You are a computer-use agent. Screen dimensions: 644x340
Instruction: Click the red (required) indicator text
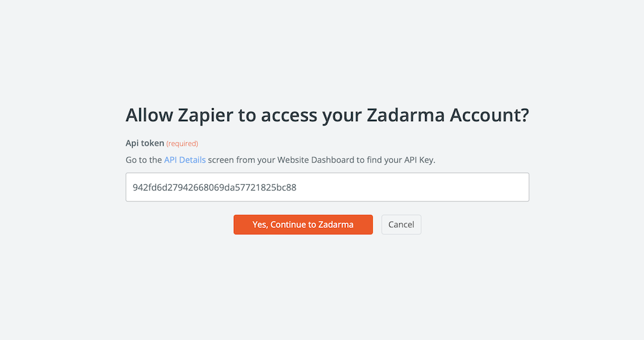coord(182,144)
